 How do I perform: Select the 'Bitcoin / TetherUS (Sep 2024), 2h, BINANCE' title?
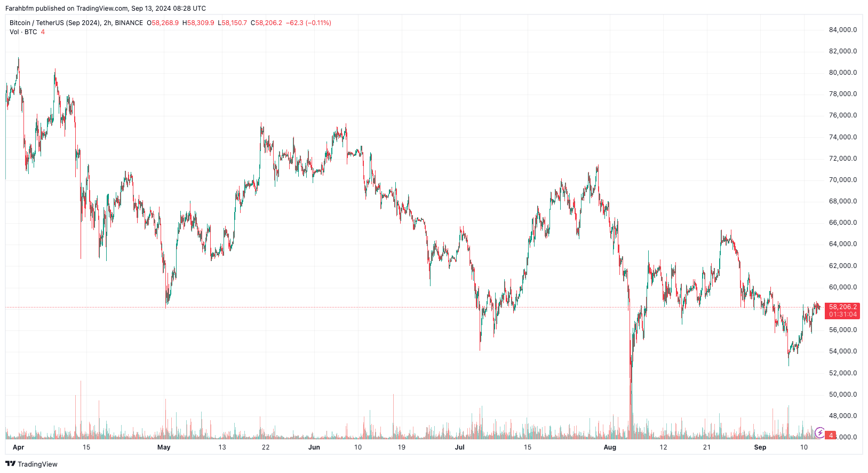pos(76,23)
